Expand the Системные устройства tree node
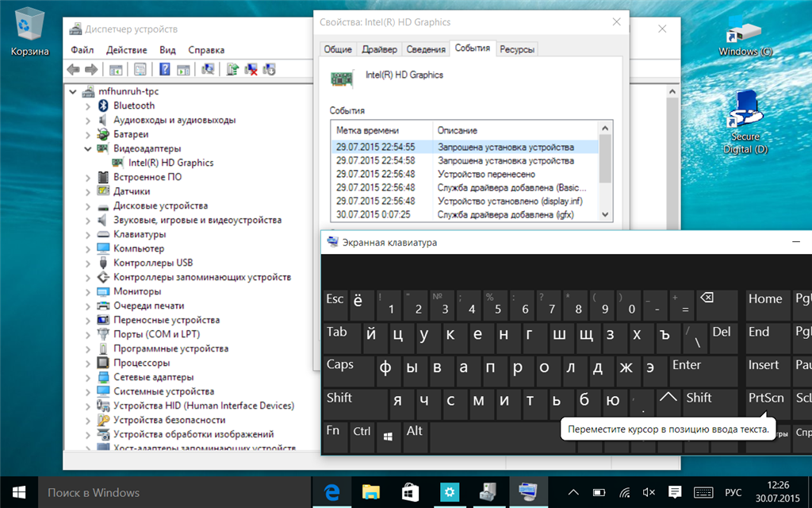Image resolution: width=812 pixels, height=508 pixels. [x=87, y=392]
